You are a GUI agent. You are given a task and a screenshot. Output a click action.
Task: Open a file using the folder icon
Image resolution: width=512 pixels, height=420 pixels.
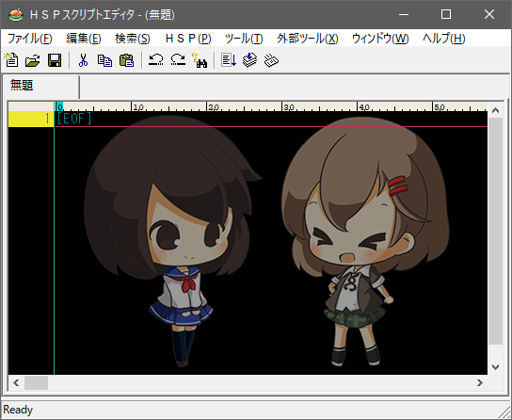(32, 60)
